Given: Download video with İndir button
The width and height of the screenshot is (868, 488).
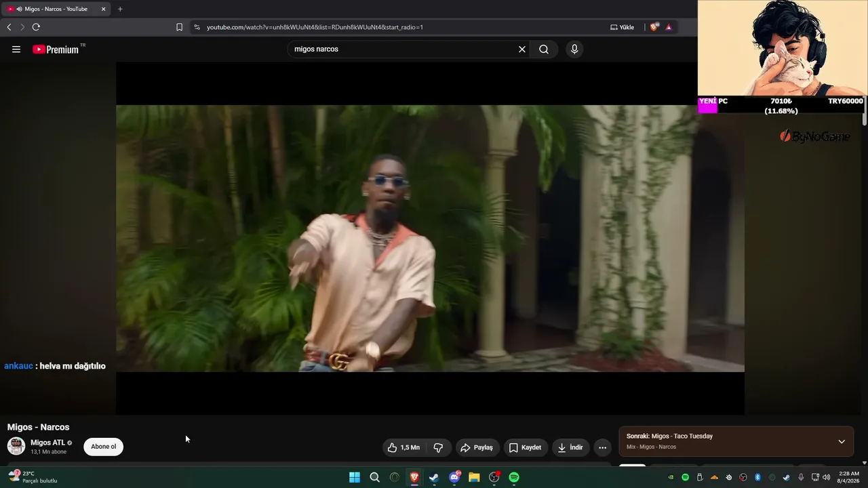Looking at the screenshot, I should [x=570, y=447].
